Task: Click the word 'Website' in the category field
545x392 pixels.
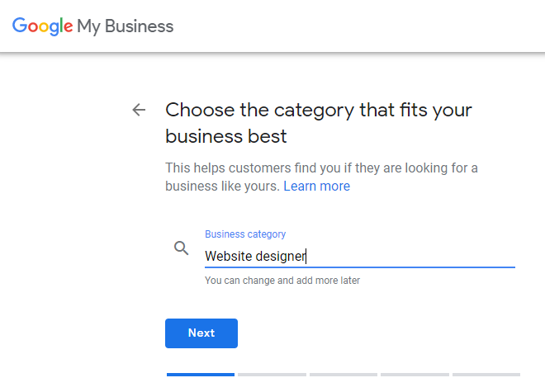Action: [229, 256]
